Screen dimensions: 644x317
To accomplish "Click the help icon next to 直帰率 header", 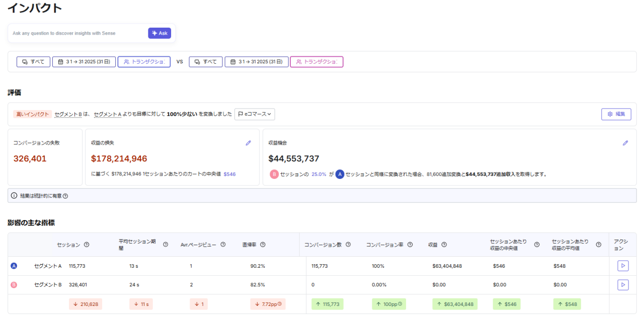I will point(263,245).
